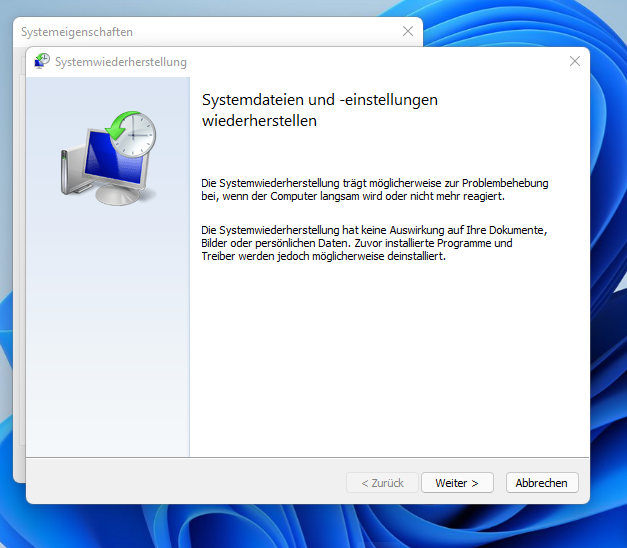Click the large computer restore clock illustration
Viewport: 627px width, 548px height.
coord(109,158)
